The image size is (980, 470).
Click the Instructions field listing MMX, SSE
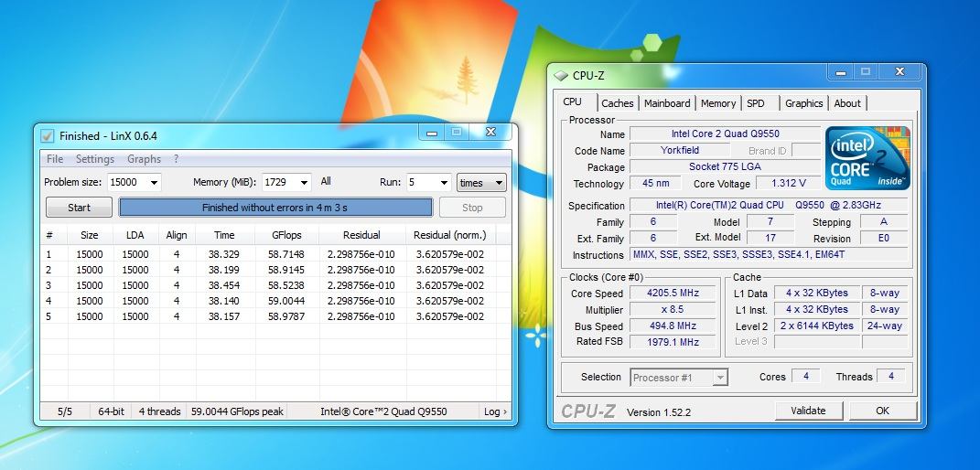(x=769, y=254)
